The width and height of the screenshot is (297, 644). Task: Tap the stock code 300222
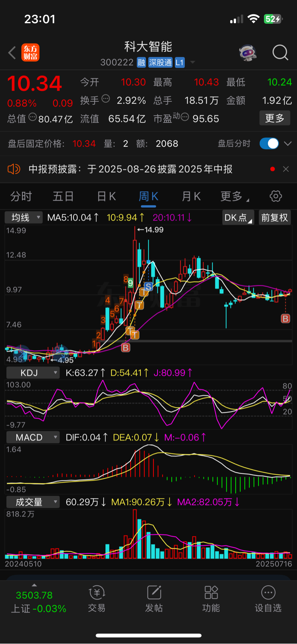[117, 62]
